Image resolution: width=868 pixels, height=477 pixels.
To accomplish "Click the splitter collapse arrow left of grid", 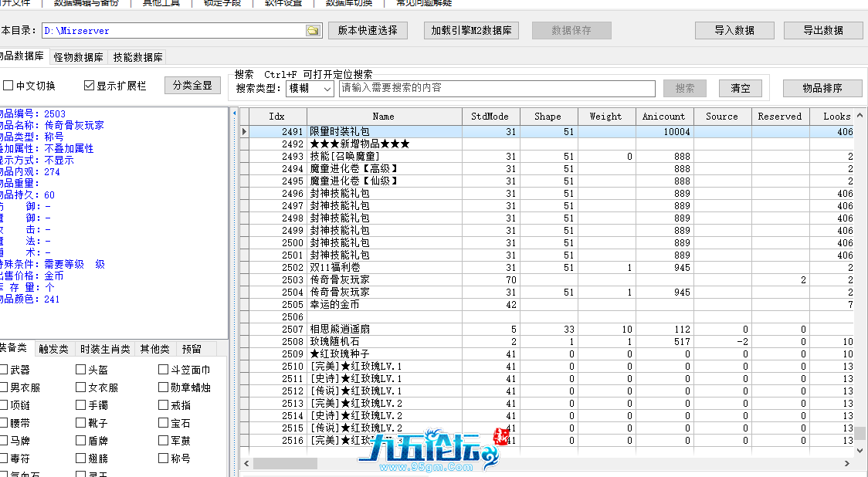I will [234, 114].
